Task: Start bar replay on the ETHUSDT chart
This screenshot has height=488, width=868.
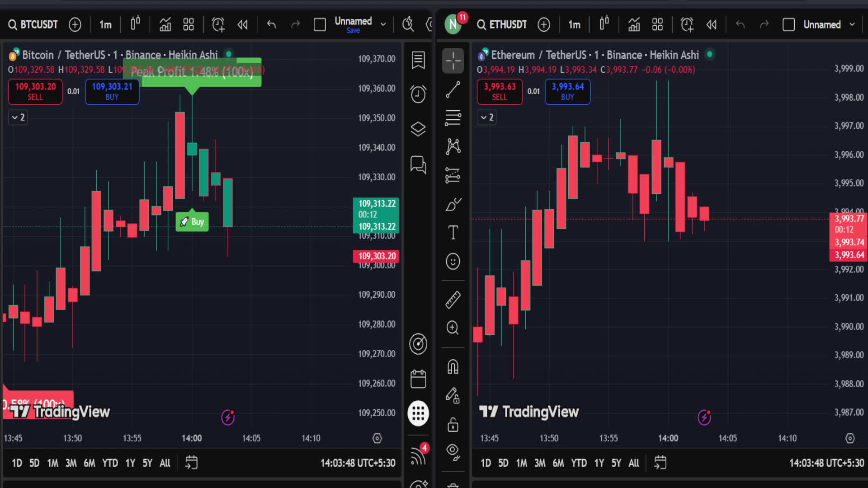Action: [711, 25]
